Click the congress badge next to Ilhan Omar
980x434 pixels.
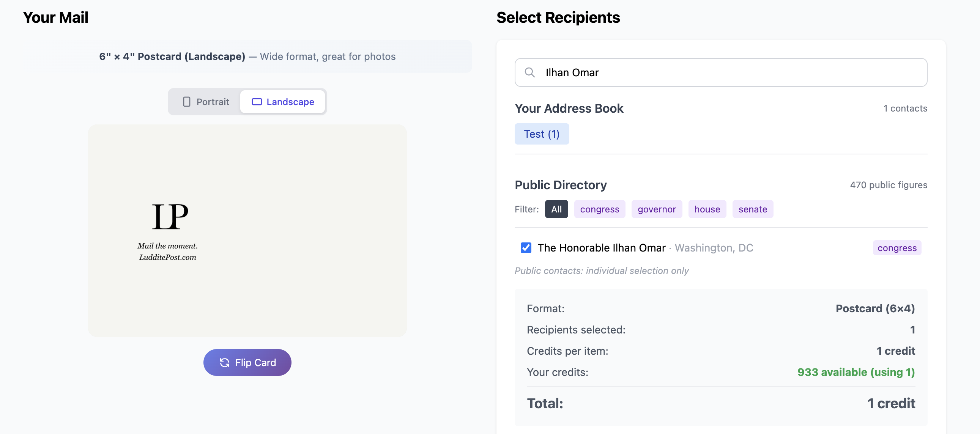[896, 248]
